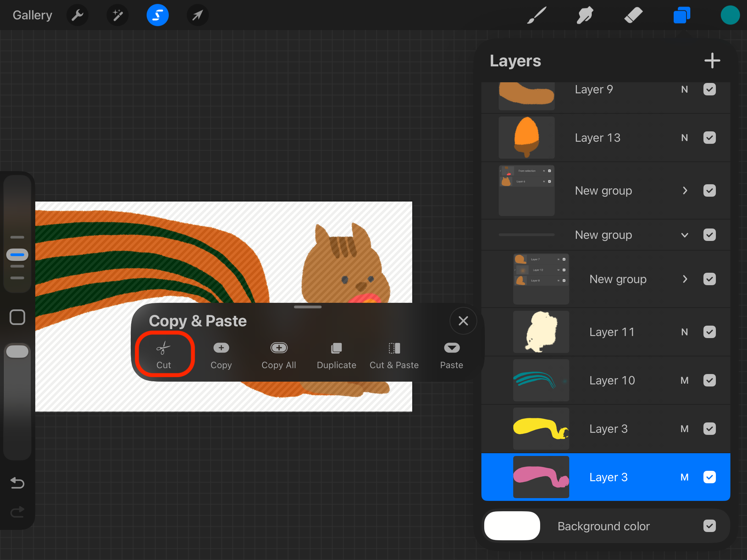Select the Eraser tool
This screenshot has height=560, width=747.
click(x=633, y=15)
